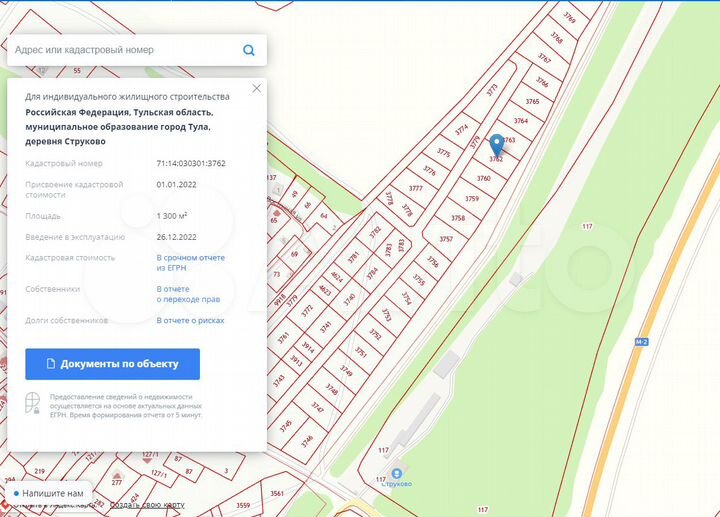Open 'В отчете о переходе прав' link
This screenshot has height=517, width=720.
188,294
